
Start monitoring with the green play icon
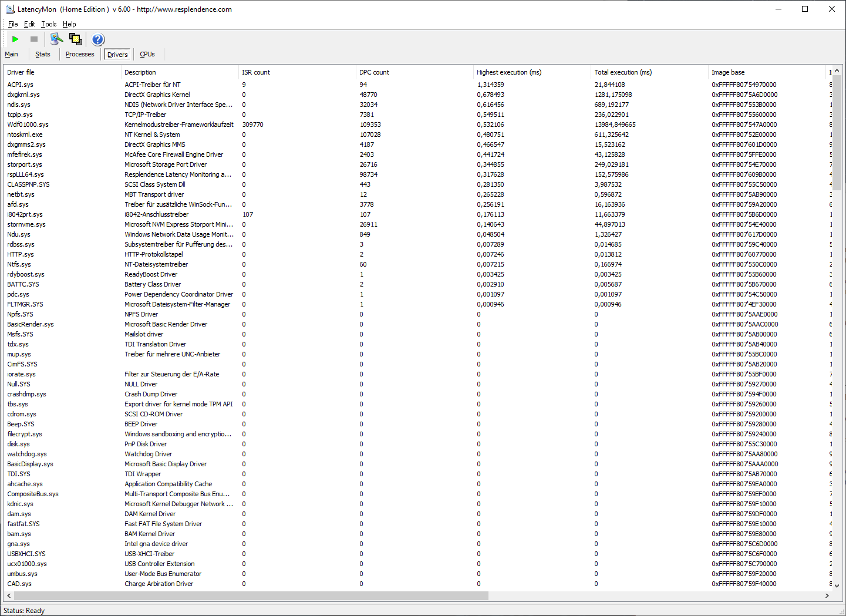click(x=16, y=39)
